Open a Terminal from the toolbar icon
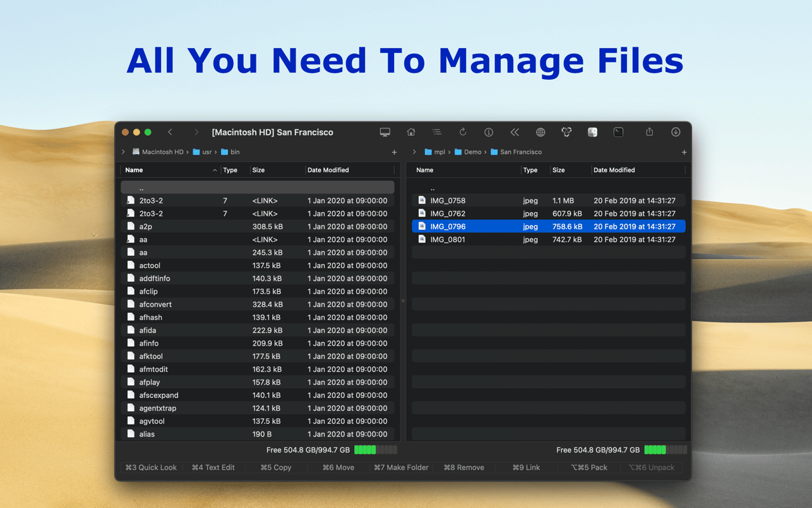812x508 pixels. tap(618, 132)
